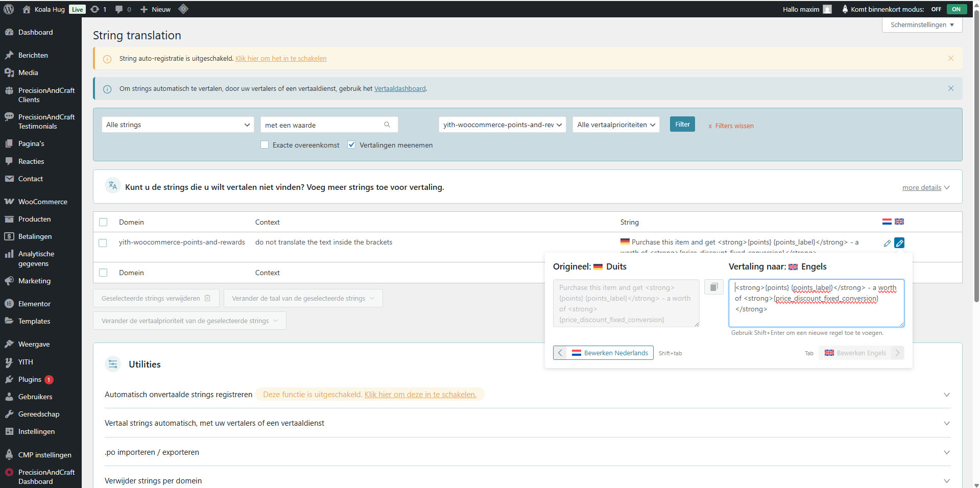Screen dimensions: 980x488
Task: Click the highlighted English translation pencil icon
Action: 899,243
